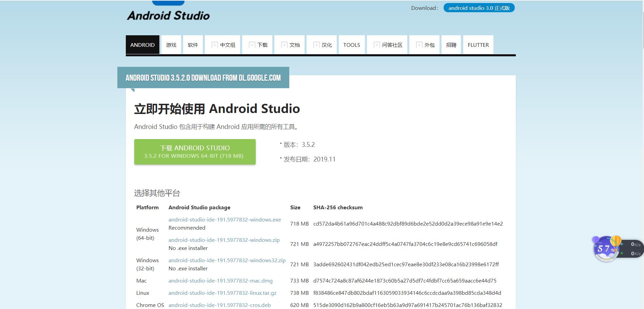Image resolution: width=644 pixels, height=309 pixels.
Task: Select the 立即开始使用 Android Studio heading
Action: (217, 109)
